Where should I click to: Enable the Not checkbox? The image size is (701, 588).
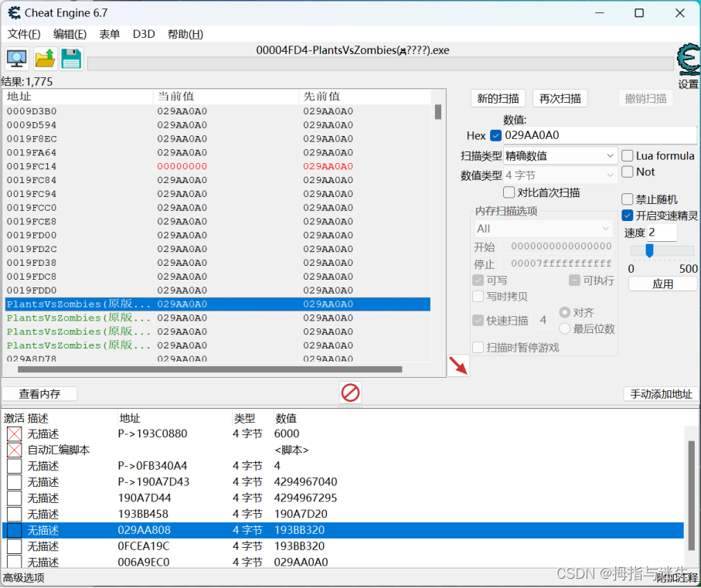click(628, 172)
